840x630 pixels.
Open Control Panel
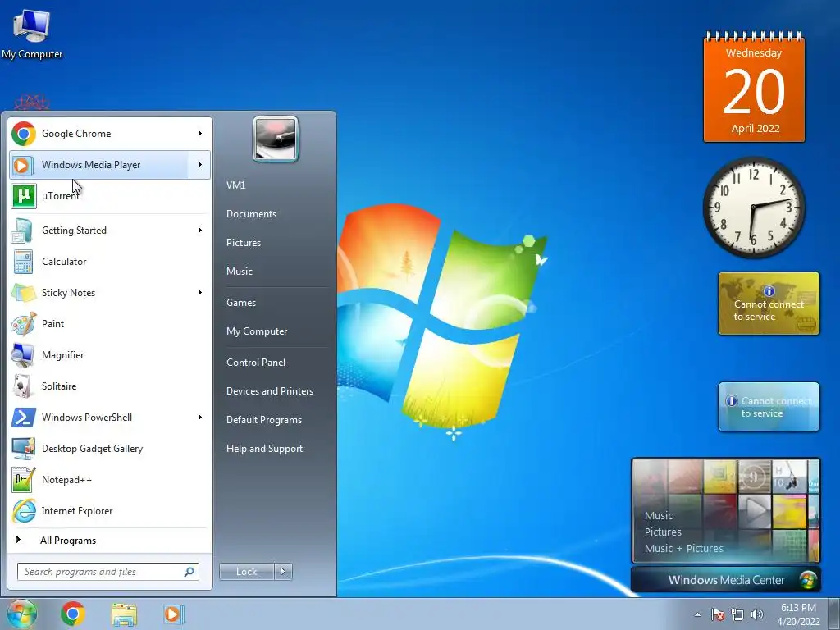(256, 362)
